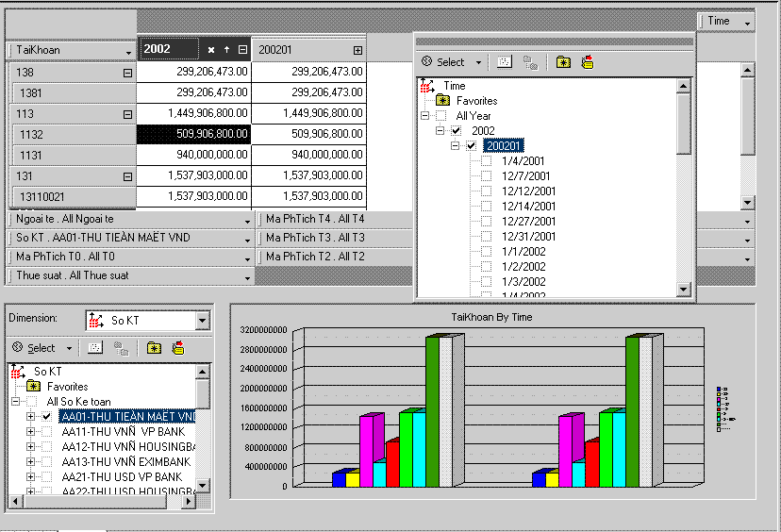
Task: Open the Select menu in Time panel
Action: pyautogui.click(x=451, y=62)
